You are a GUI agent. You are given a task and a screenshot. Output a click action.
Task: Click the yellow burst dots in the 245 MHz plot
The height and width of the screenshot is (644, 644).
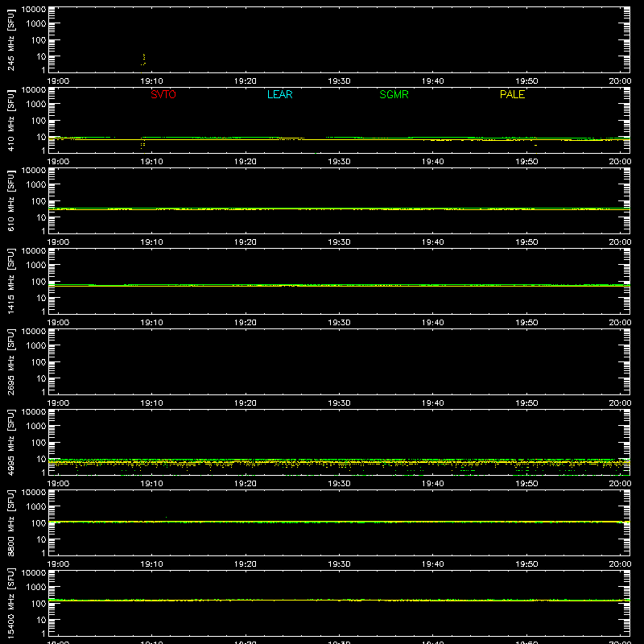(143, 60)
